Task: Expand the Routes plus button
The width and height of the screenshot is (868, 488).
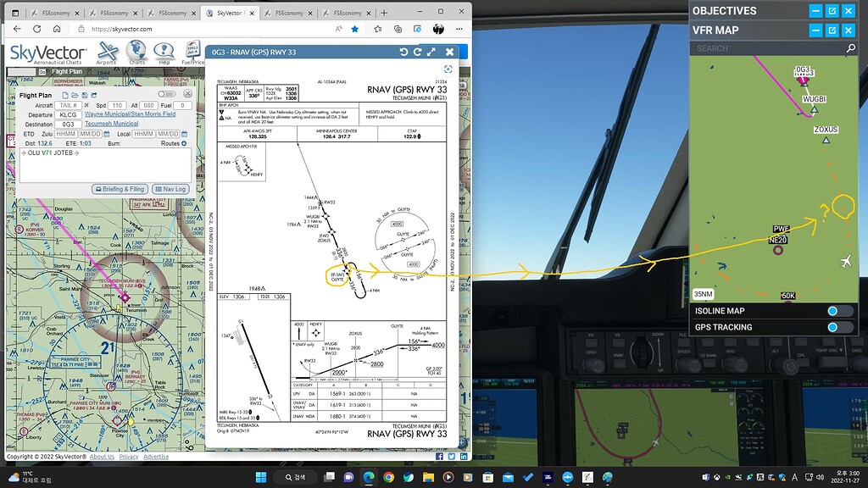Action: tap(184, 143)
